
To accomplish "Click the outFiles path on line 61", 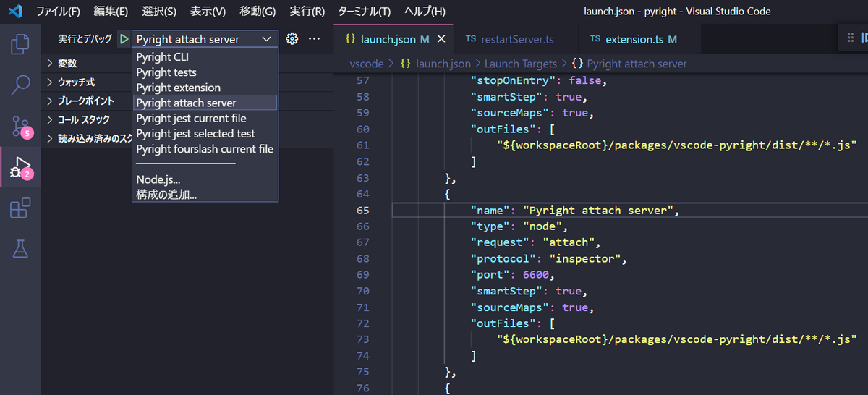I will tap(676, 145).
